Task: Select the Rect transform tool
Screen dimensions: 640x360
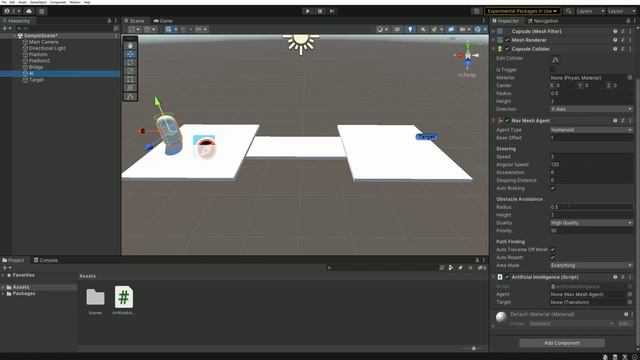Action: pyautogui.click(x=130, y=79)
